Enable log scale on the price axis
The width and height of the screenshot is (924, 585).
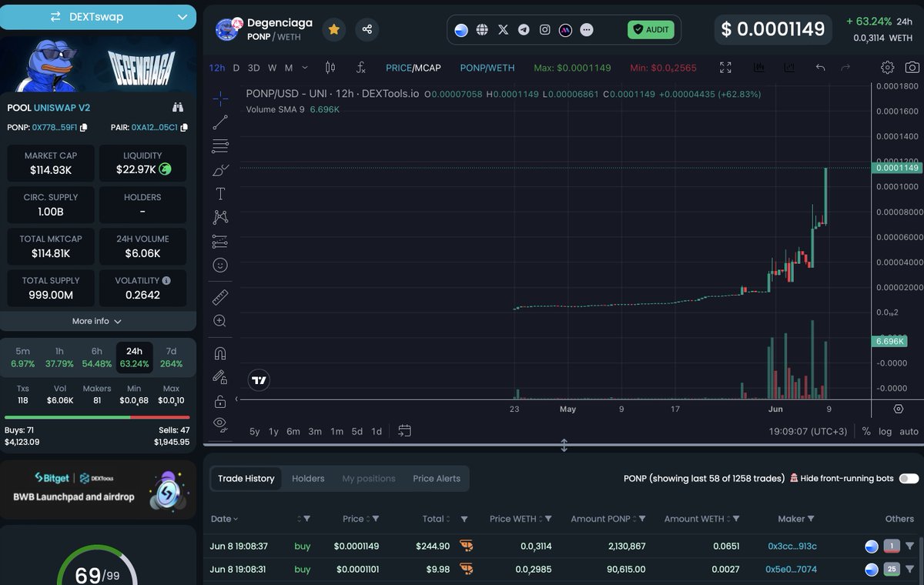click(x=885, y=431)
